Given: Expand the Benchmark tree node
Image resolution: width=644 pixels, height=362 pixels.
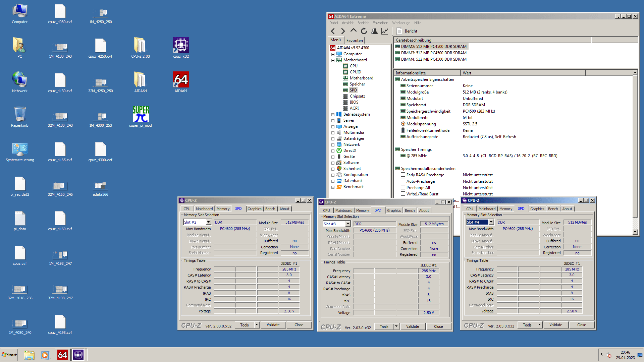Looking at the screenshot, I should [333, 187].
